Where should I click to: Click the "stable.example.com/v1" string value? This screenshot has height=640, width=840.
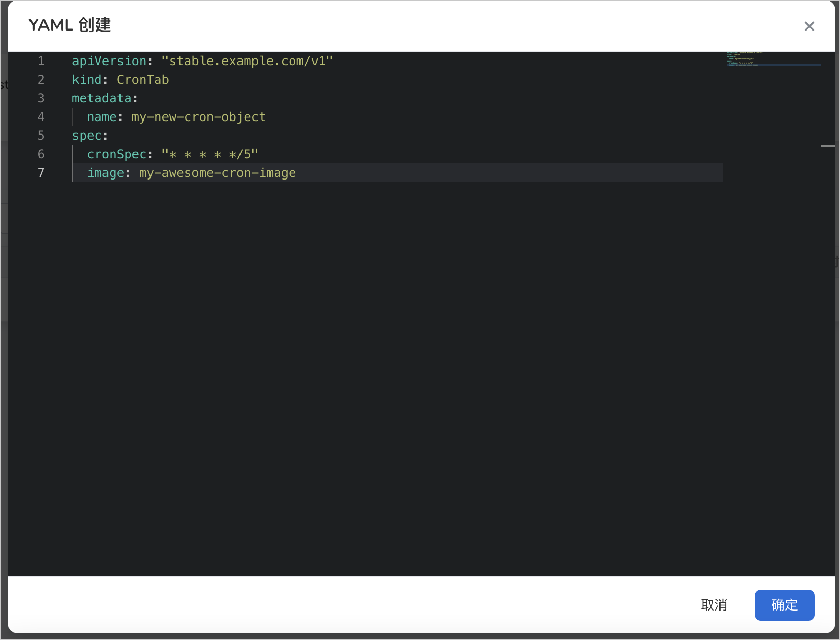[247, 61]
